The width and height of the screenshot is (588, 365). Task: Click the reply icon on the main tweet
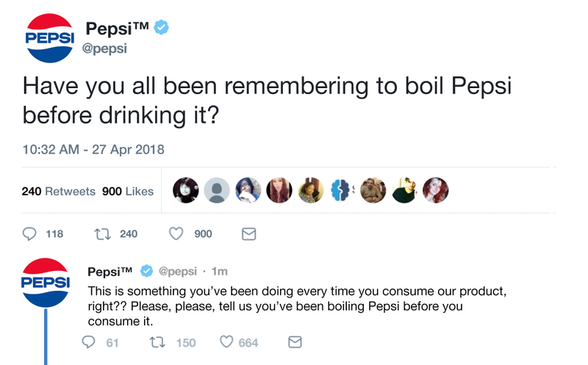pos(29,234)
